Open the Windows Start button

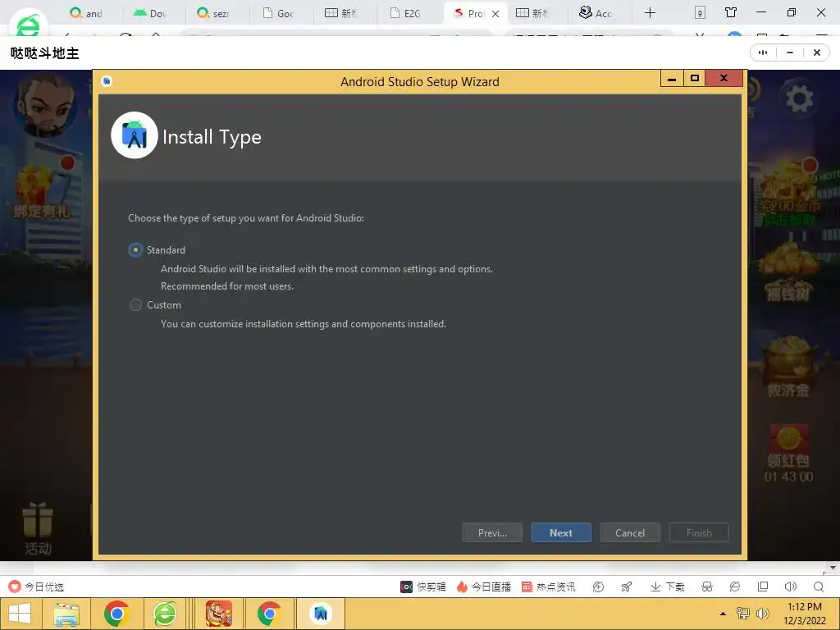[20, 614]
